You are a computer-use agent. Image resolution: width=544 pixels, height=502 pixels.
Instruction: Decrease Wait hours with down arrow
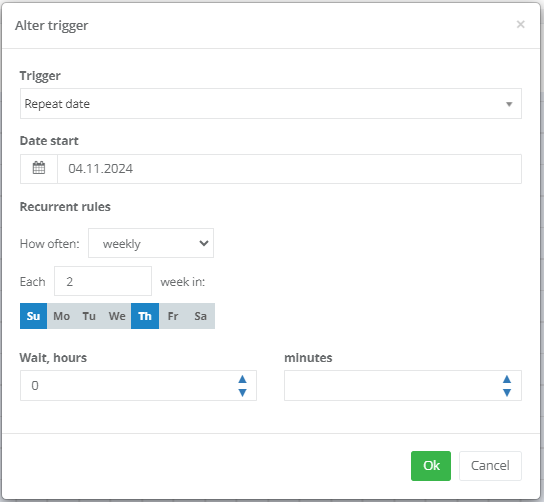coord(242,392)
